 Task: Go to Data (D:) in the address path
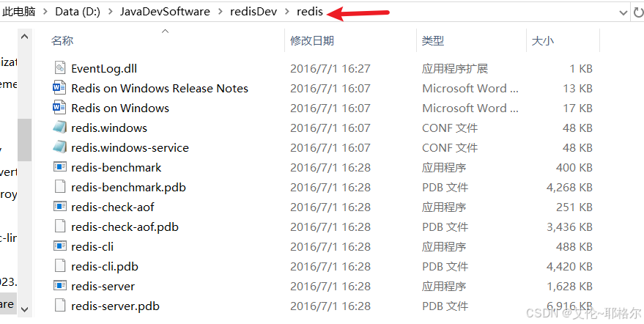coord(78,12)
